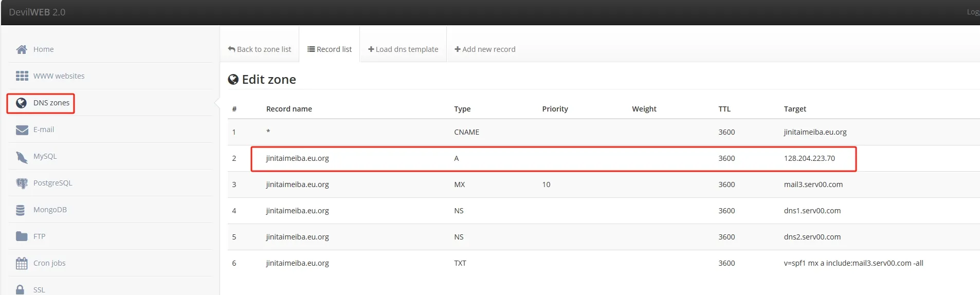Open Add new record tab

(485, 49)
